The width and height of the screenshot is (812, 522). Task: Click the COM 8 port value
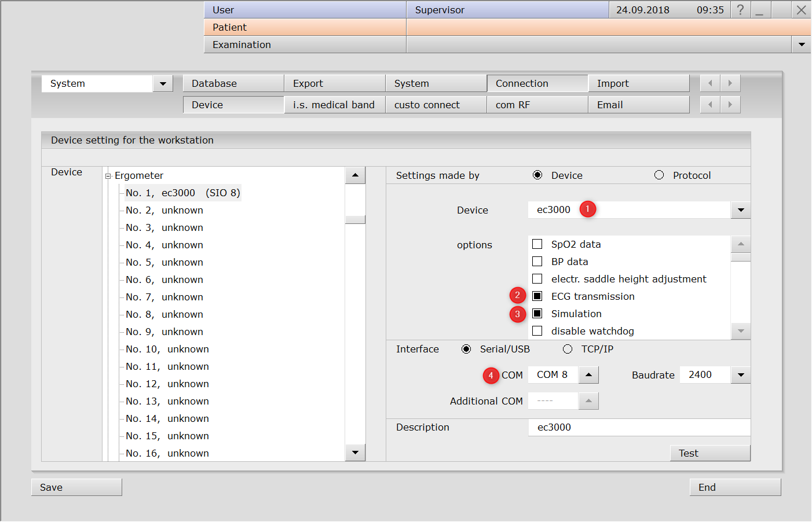(553, 375)
